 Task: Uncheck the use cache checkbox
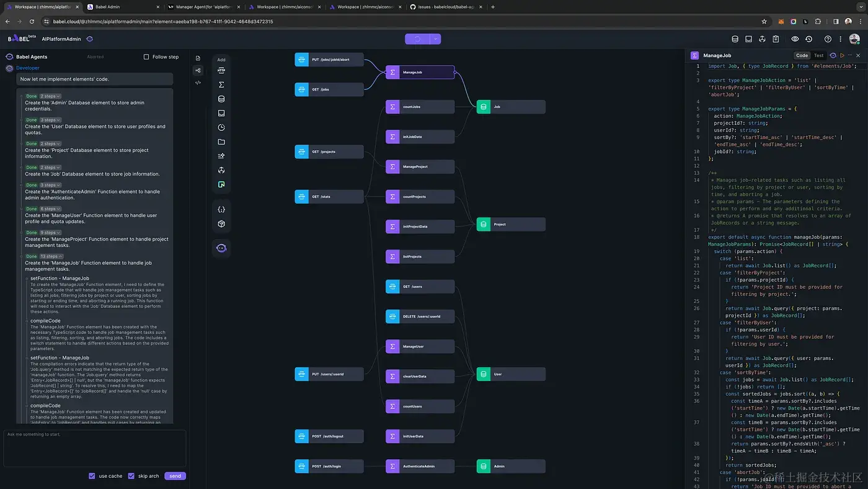point(92,476)
